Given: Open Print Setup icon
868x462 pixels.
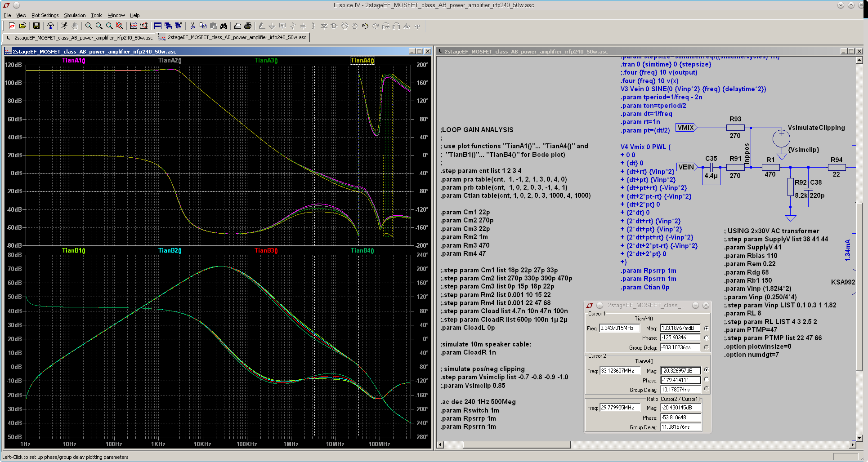Looking at the screenshot, I should 237,26.
